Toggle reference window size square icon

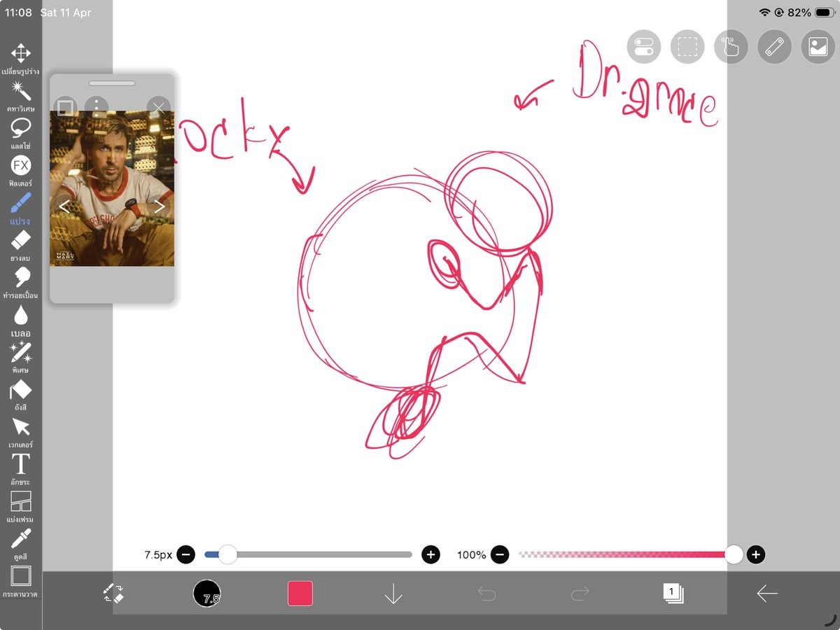point(64,108)
